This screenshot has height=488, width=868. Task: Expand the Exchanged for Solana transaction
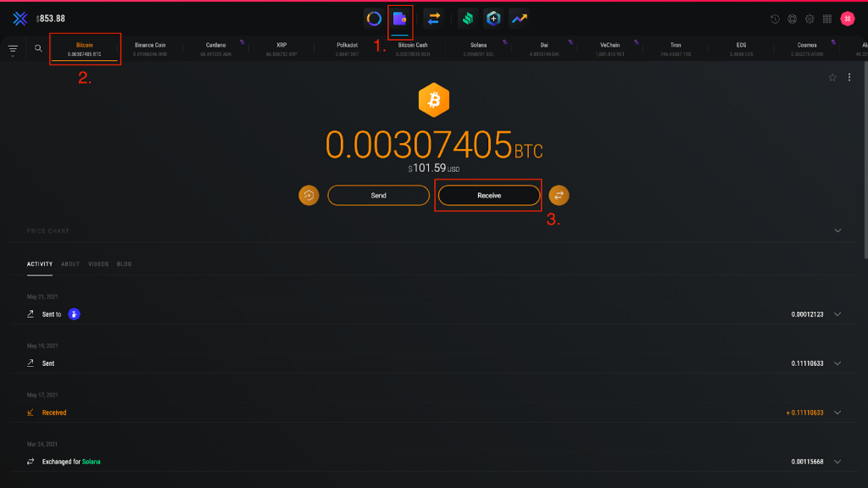(x=837, y=462)
